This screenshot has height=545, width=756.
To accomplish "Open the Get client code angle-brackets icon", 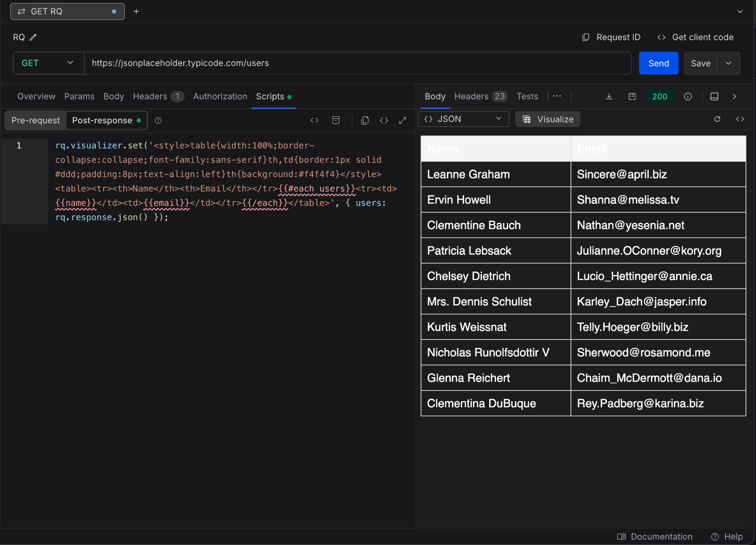I will point(661,37).
